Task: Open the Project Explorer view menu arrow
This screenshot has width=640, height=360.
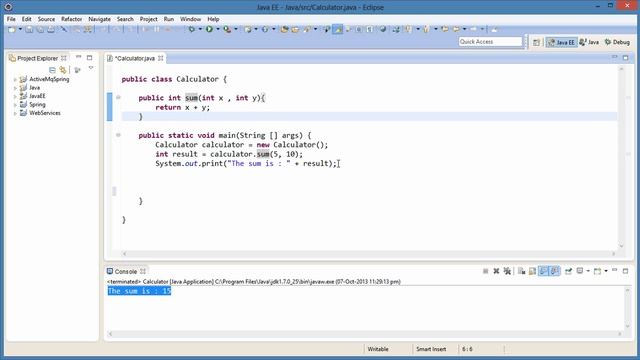Action: 91,68
